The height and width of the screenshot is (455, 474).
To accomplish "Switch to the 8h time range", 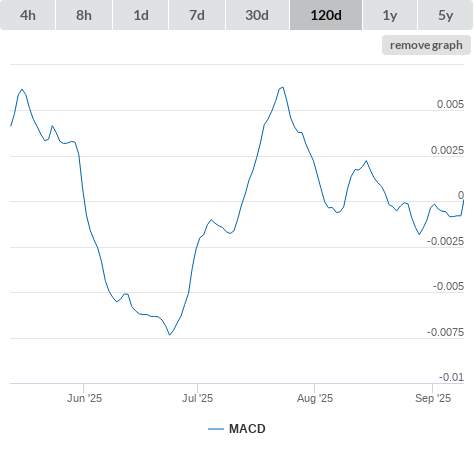I will pyautogui.click(x=84, y=15).
